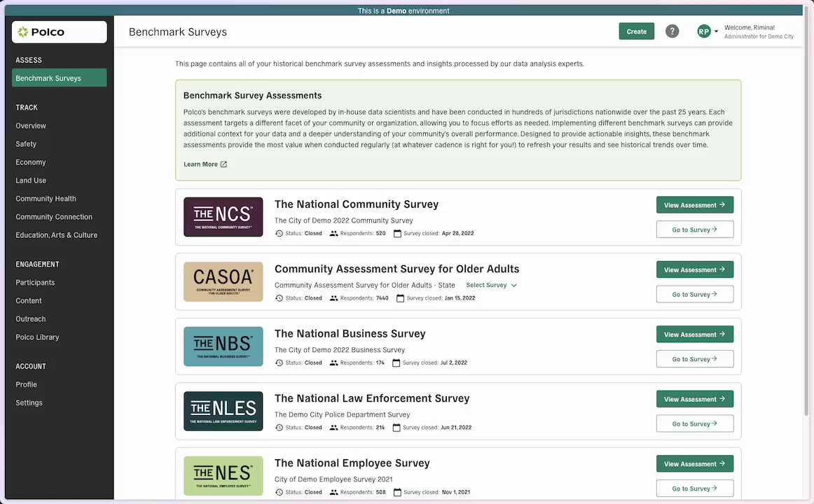
Task: View Assessment for National Business Survey
Action: [695, 335]
